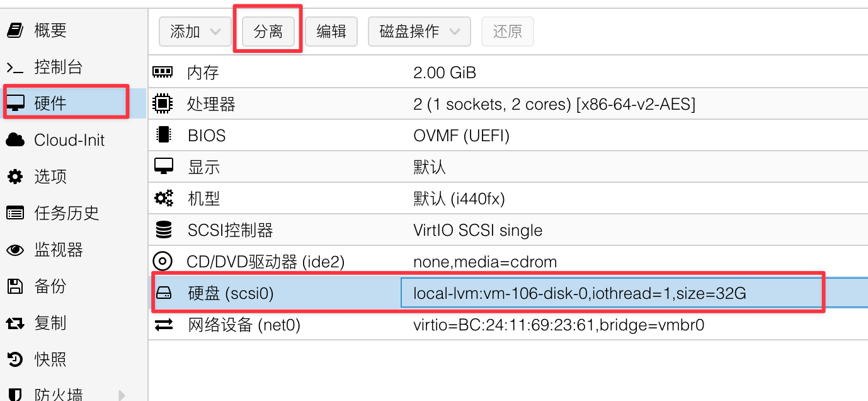The width and height of the screenshot is (868, 401).
Task: Open 快照 (Snapshots) from the sidebar
Action: coord(50,359)
